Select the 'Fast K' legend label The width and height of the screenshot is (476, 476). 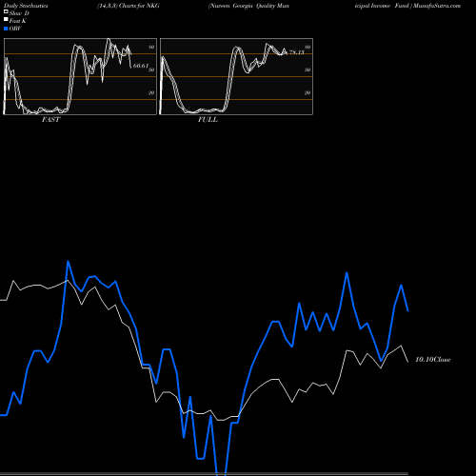tap(18, 21)
